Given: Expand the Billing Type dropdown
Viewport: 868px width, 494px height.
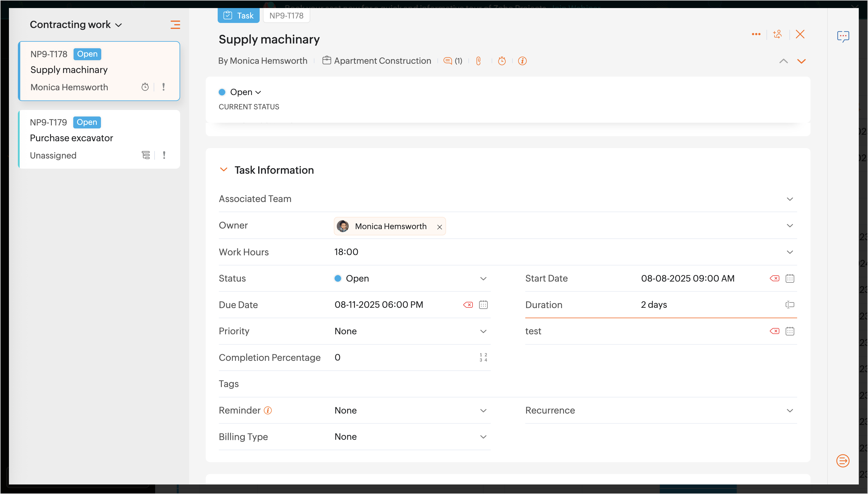Looking at the screenshot, I should coord(483,437).
